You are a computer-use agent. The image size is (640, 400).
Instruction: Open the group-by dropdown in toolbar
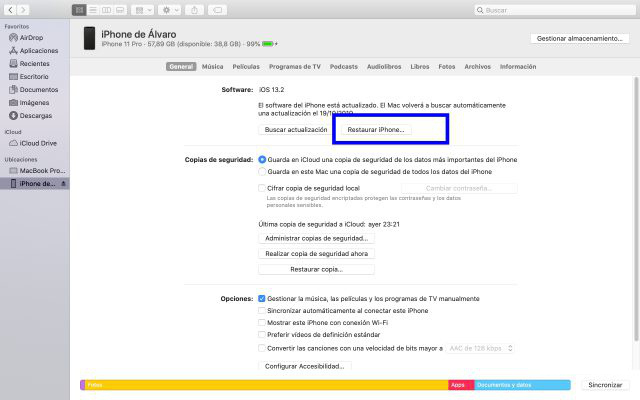coord(140,10)
